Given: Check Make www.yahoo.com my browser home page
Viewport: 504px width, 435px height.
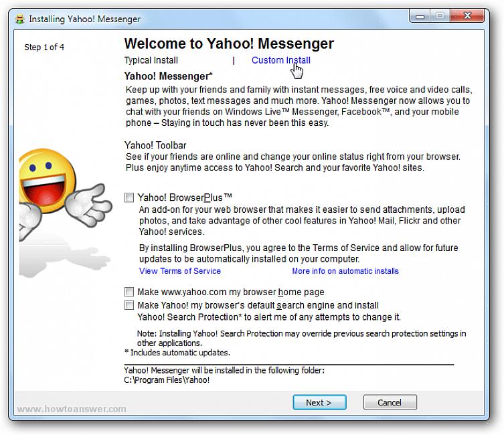Looking at the screenshot, I should click(x=129, y=292).
